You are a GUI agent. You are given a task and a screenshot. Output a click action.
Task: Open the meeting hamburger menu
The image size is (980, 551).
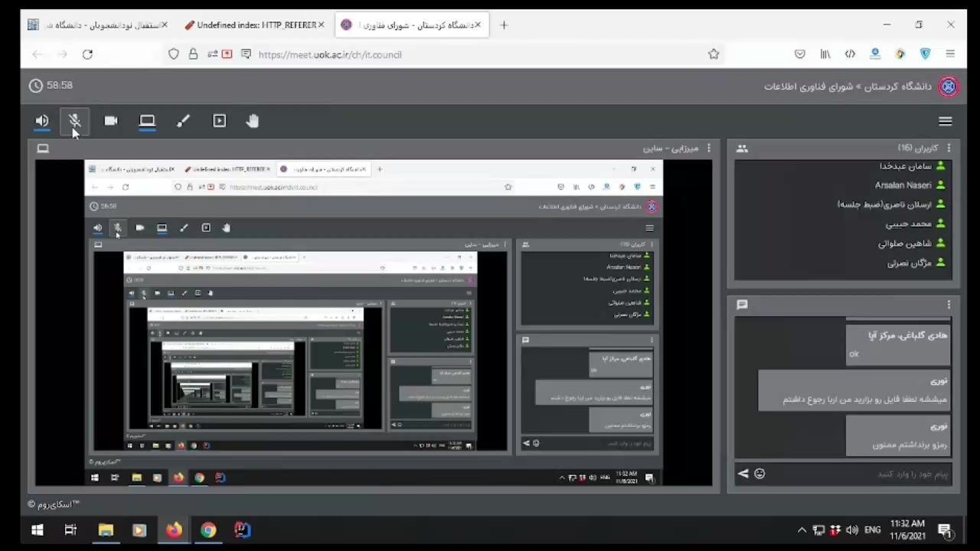[x=946, y=122]
